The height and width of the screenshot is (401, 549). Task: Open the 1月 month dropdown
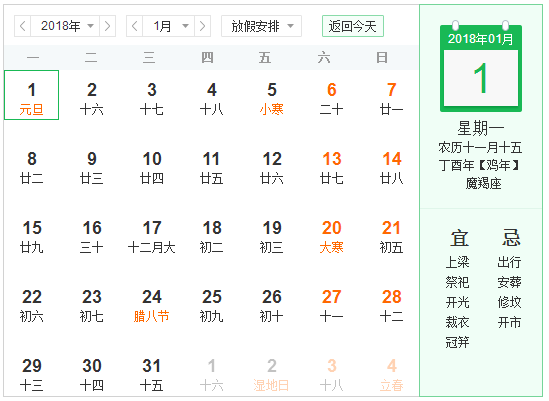tap(168, 26)
